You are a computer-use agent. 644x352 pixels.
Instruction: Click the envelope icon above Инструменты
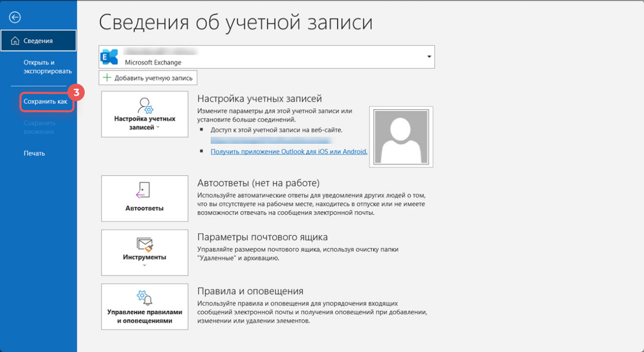(x=145, y=244)
